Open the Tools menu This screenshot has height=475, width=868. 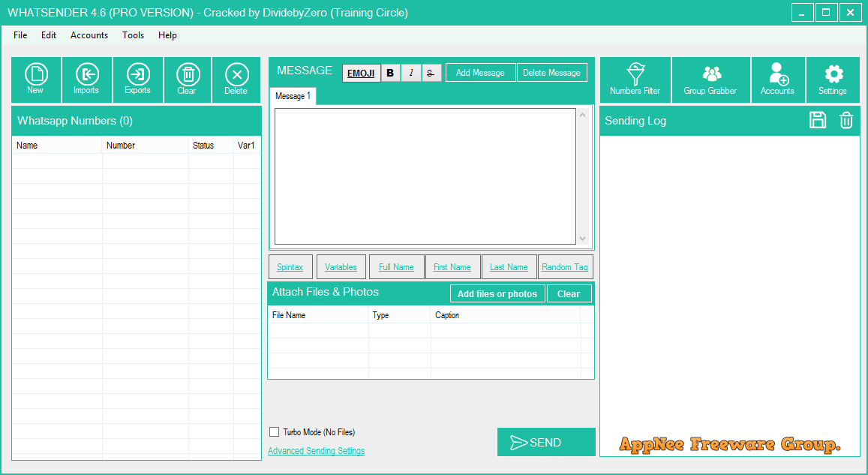pyautogui.click(x=133, y=35)
